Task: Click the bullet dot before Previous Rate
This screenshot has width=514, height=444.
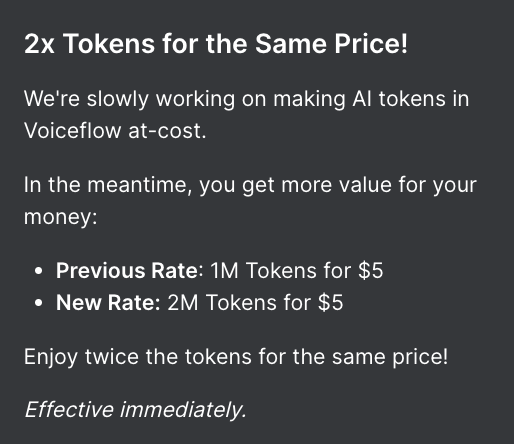Action: 39,271
